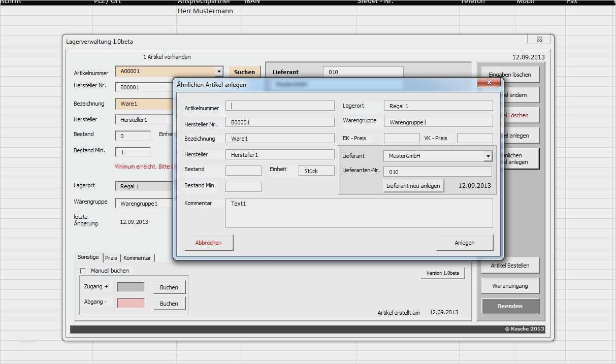
Task: Click the © Kusche 2013 text
Action: [525, 329]
